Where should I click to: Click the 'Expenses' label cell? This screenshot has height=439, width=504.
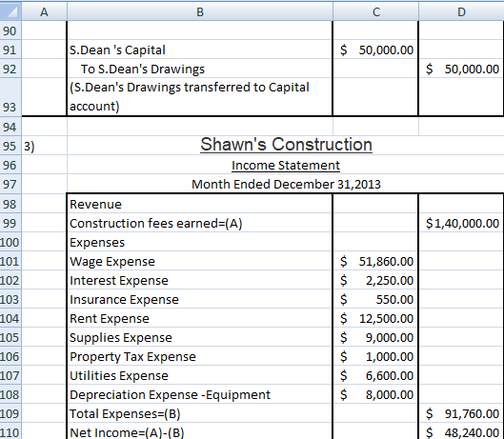pos(200,242)
